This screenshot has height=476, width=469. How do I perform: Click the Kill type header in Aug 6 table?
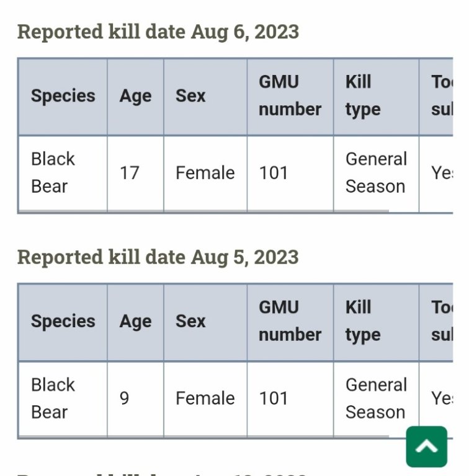point(362,96)
